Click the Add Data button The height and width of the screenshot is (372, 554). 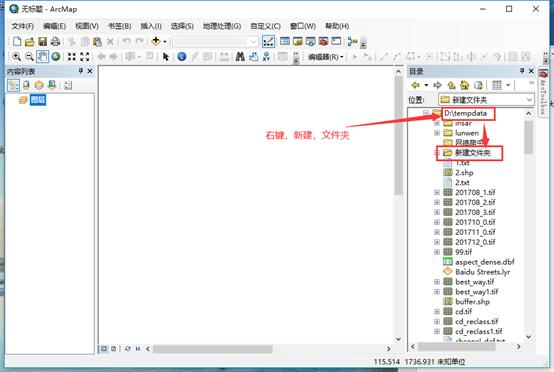coord(155,41)
